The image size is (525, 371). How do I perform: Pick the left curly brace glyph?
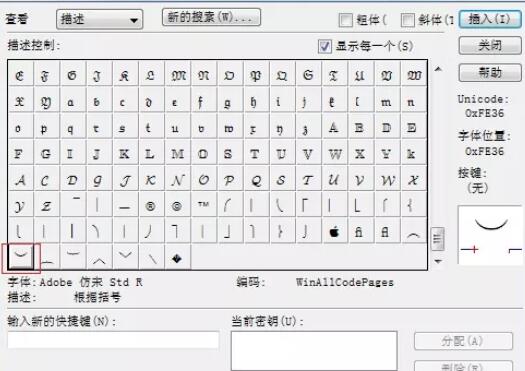[x=412, y=205]
